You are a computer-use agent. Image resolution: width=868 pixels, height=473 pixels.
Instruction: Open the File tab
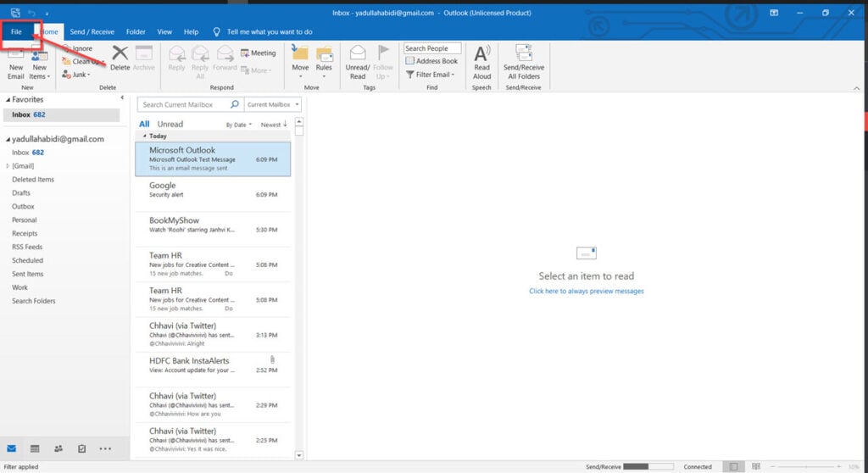coord(17,31)
